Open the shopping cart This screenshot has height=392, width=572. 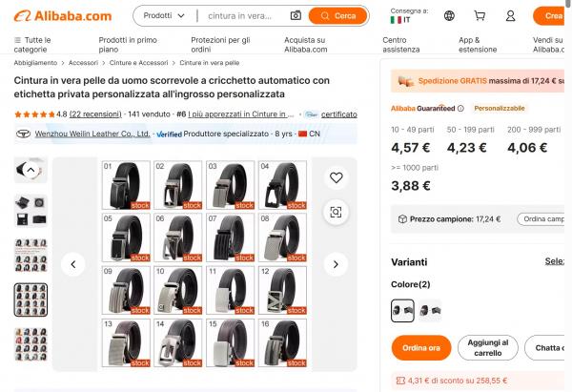click(480, 16)
